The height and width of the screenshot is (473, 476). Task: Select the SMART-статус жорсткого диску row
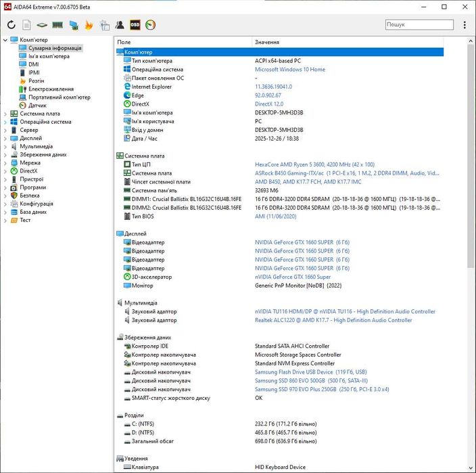point(279,398)
